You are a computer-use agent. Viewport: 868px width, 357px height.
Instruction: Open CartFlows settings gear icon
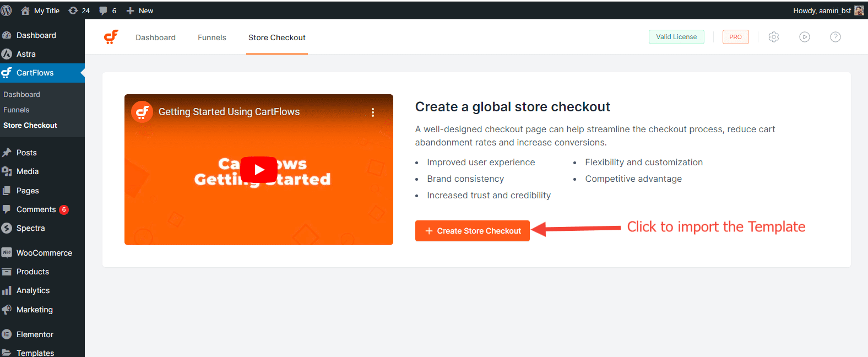[x=774, y=37]
